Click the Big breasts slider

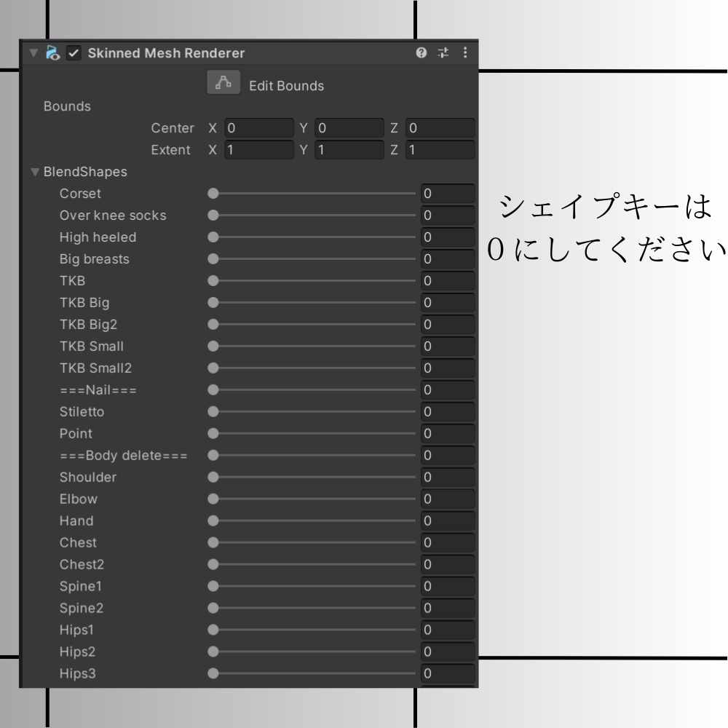312,259
